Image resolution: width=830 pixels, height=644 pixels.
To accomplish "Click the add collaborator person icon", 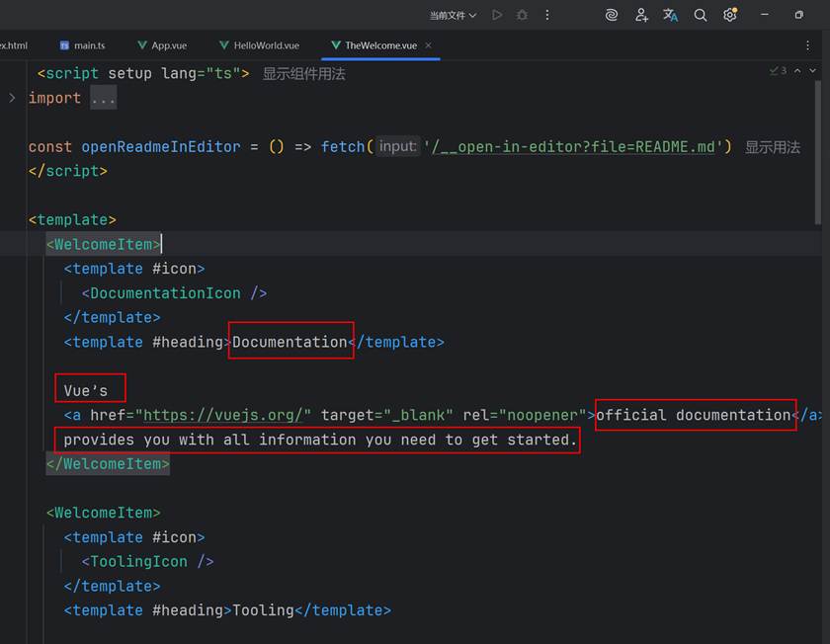I will point(641,15).
